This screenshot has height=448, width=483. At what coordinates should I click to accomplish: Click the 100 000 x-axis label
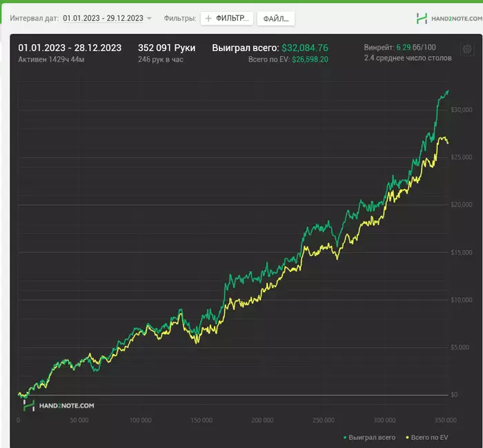141,420
